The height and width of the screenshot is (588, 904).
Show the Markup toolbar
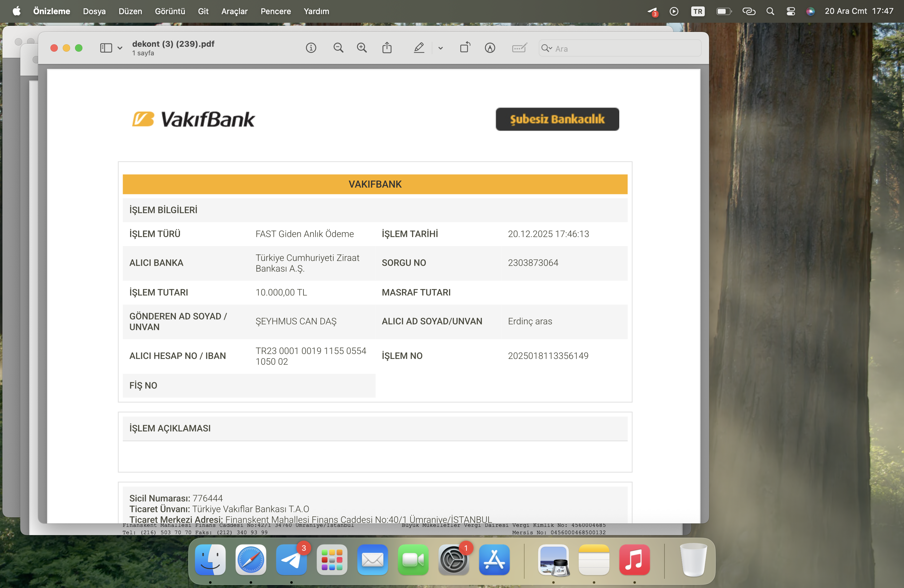point(490,48)
